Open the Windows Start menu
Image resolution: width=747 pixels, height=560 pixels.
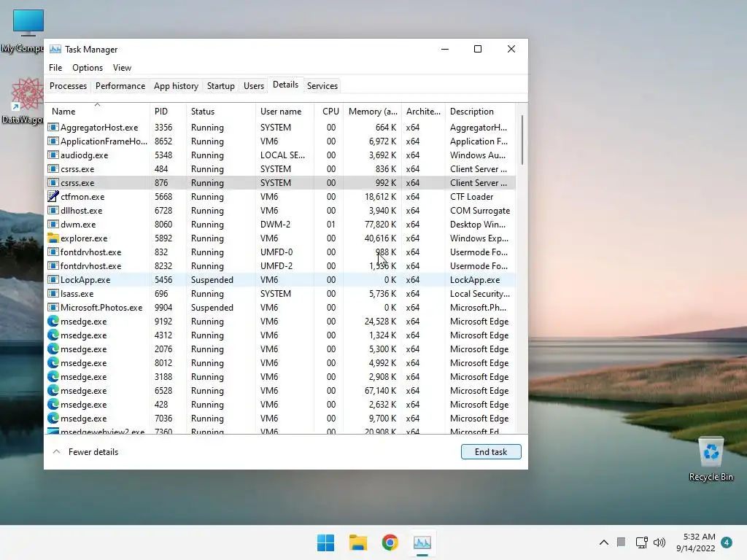pos(326,542)
